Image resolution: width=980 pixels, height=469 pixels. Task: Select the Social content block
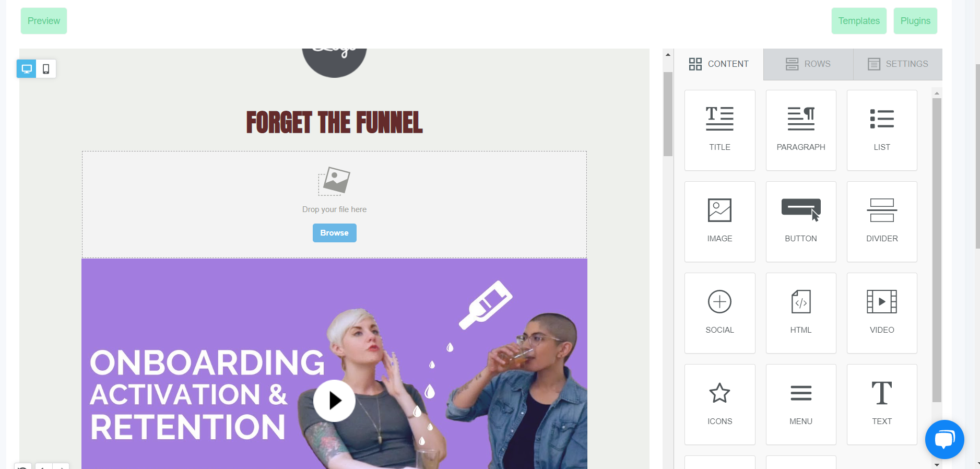pos(719,313)
